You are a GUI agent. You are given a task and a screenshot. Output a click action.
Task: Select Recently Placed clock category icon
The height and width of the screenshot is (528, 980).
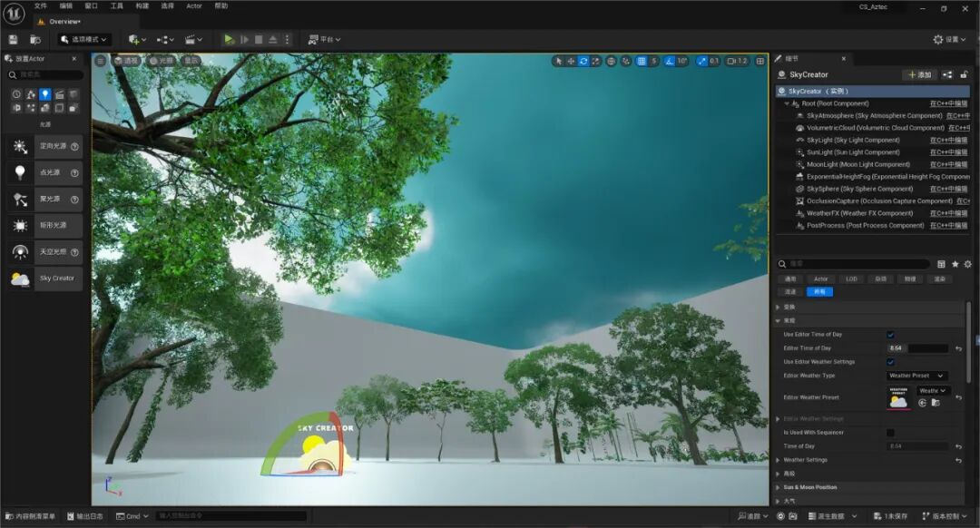[x=16, y=94]
